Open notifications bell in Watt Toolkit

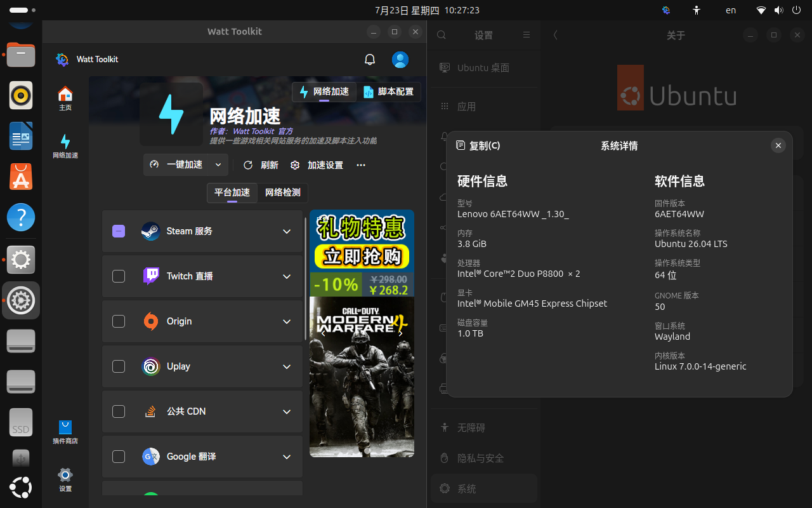[370, 59]
